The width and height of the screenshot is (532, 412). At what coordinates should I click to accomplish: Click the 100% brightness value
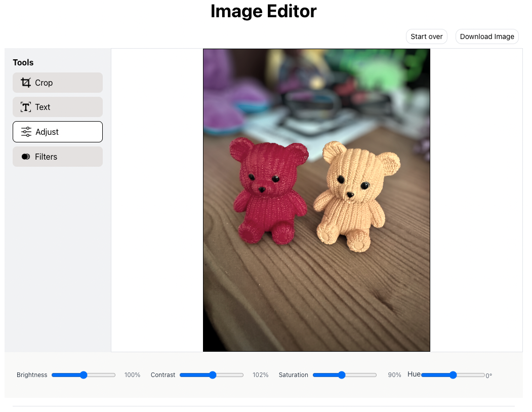click(x=132, y=375)
